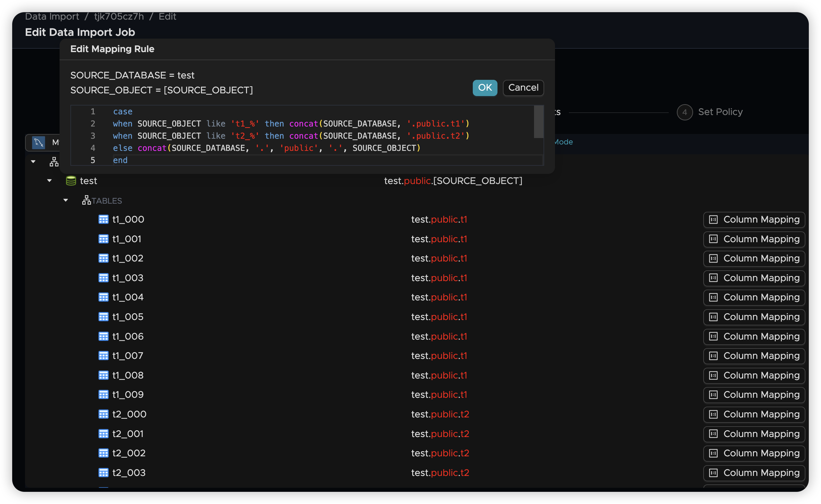Click the table icon for t1_006

click(103, 337)
